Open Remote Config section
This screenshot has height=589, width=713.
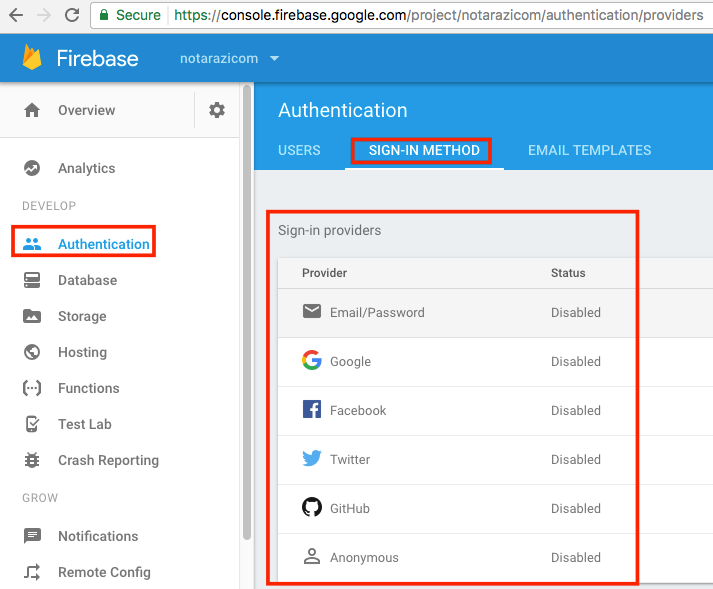pos(104,572)
